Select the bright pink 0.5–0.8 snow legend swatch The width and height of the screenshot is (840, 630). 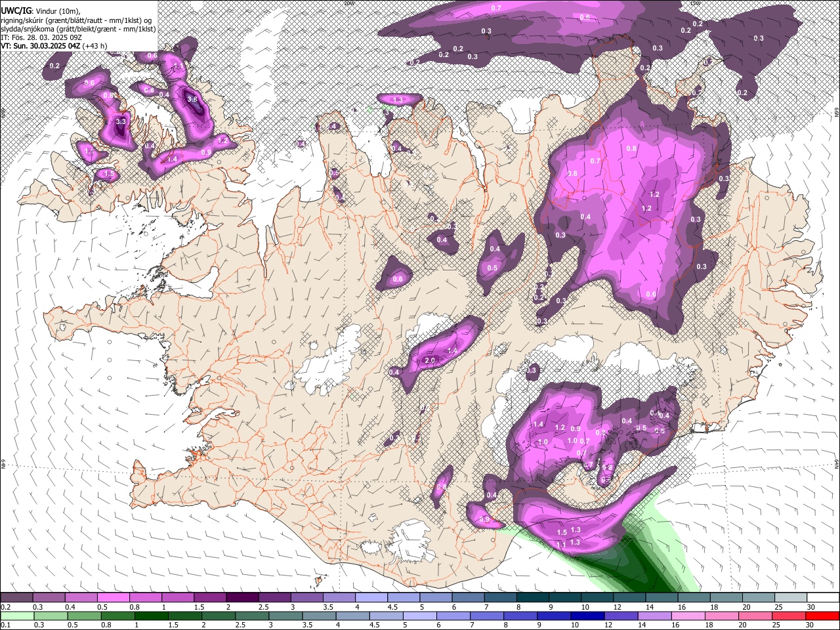point(113,598)
